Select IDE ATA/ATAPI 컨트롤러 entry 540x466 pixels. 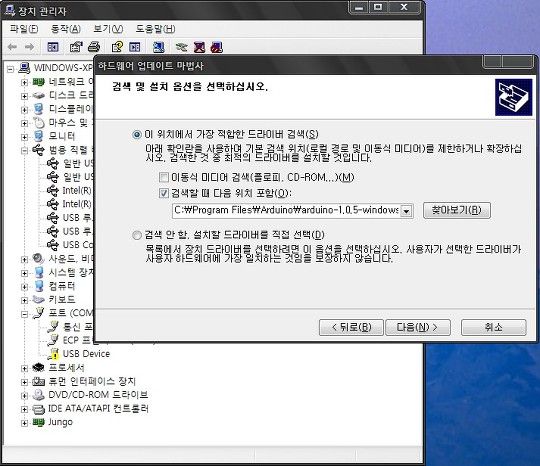[98, 409]
